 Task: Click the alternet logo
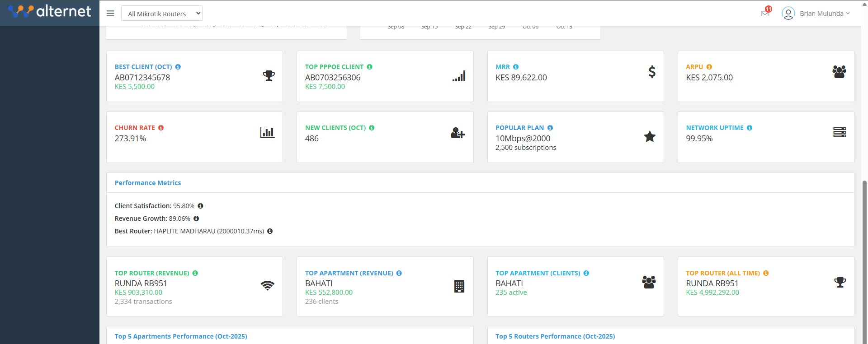click(x=50, y=11)
